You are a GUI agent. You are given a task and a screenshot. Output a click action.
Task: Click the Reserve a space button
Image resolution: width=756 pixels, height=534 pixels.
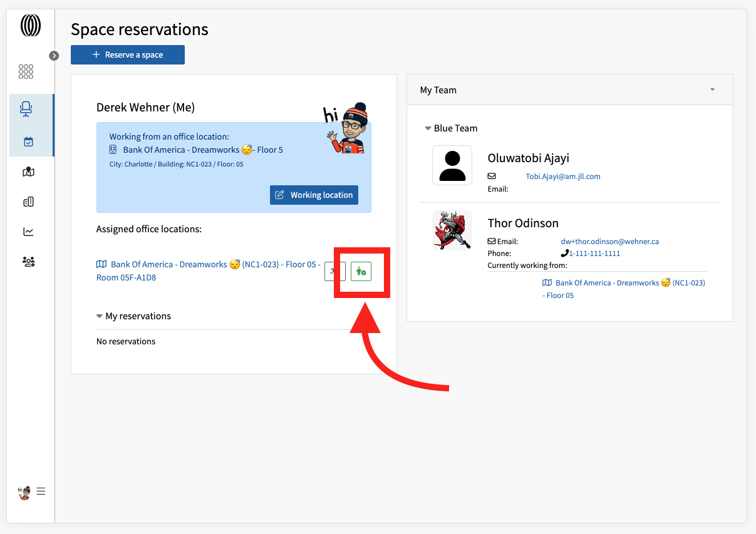128,55
